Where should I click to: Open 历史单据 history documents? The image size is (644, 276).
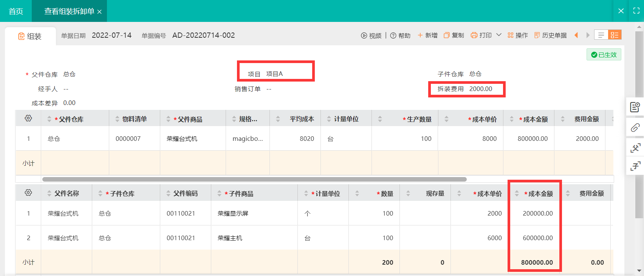coord(550,35)
